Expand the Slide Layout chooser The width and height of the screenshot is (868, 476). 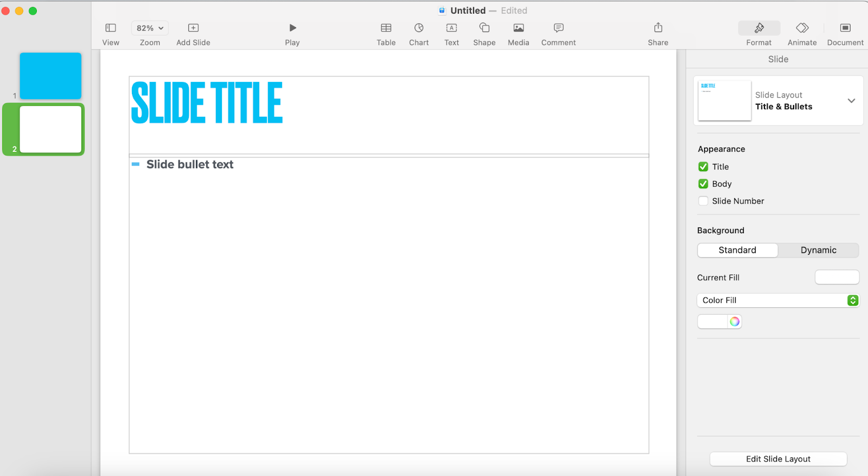pos(851,101)
